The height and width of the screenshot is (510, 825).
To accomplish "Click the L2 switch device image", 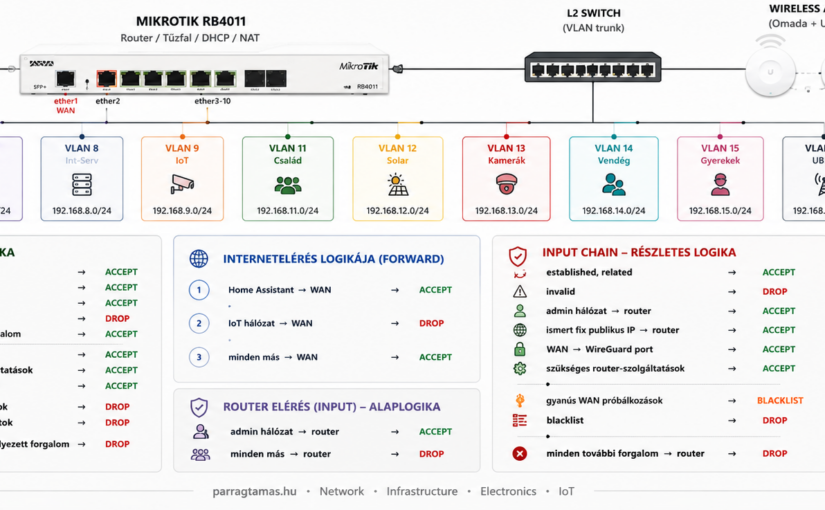I will (x=593, y=67).
